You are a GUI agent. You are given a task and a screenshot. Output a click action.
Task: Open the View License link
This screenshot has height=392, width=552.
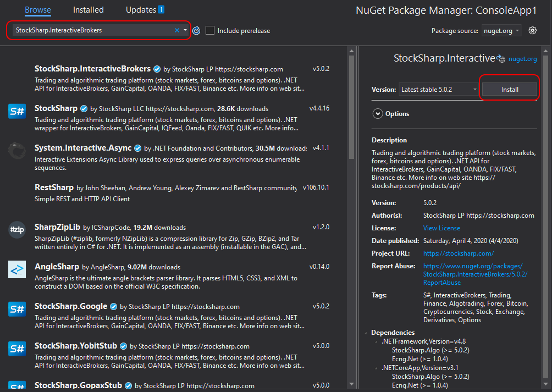tap(441, 228)
